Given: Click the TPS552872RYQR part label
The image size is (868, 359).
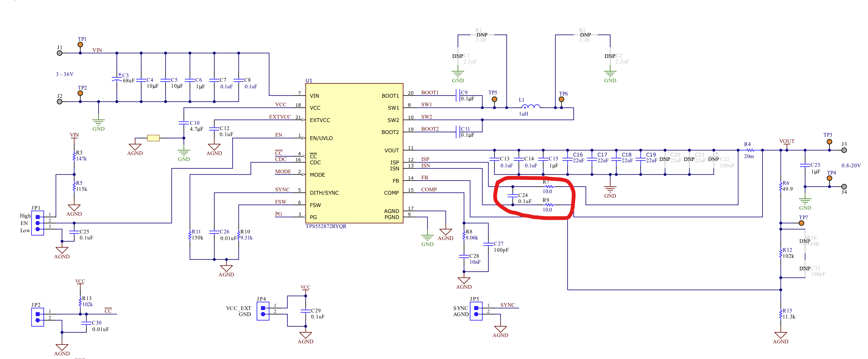Looking at the screenshot, I should click(326, 226).
